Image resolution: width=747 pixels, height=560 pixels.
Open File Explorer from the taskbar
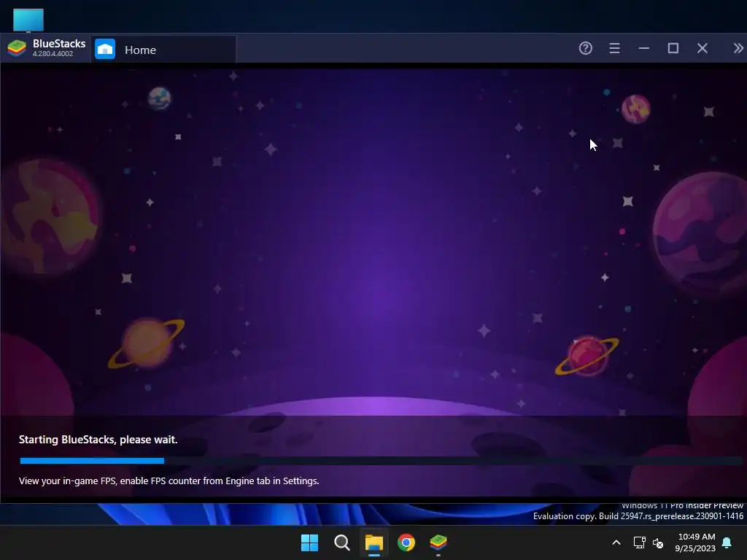374,542
